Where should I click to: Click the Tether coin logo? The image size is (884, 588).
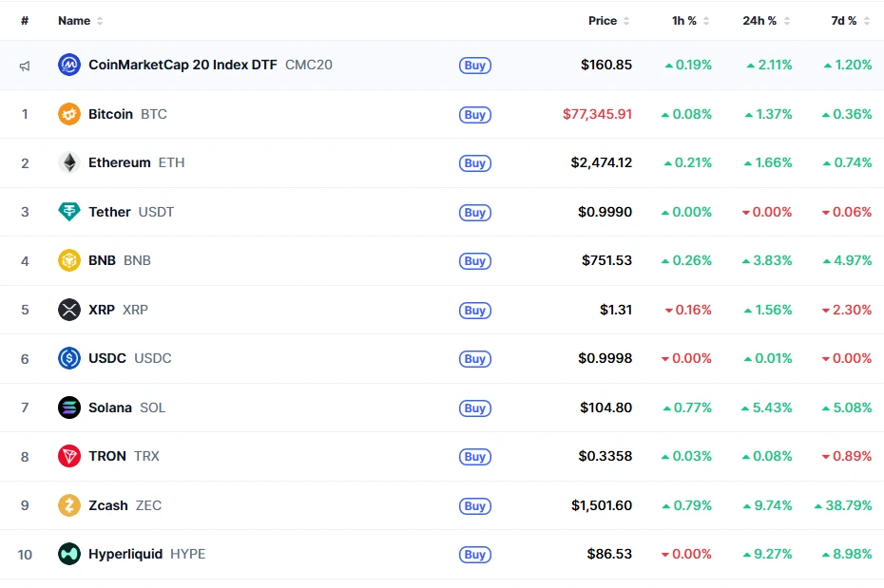(68, 212)
